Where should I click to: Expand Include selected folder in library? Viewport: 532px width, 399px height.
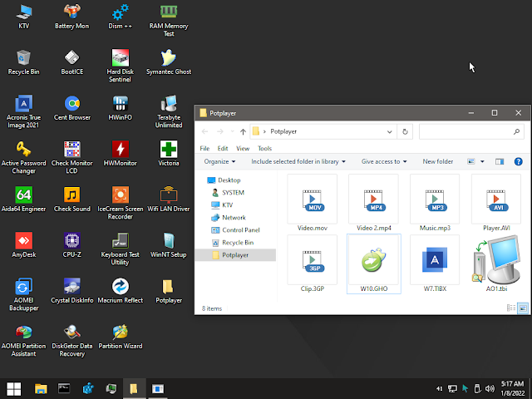tap(298, 161)
